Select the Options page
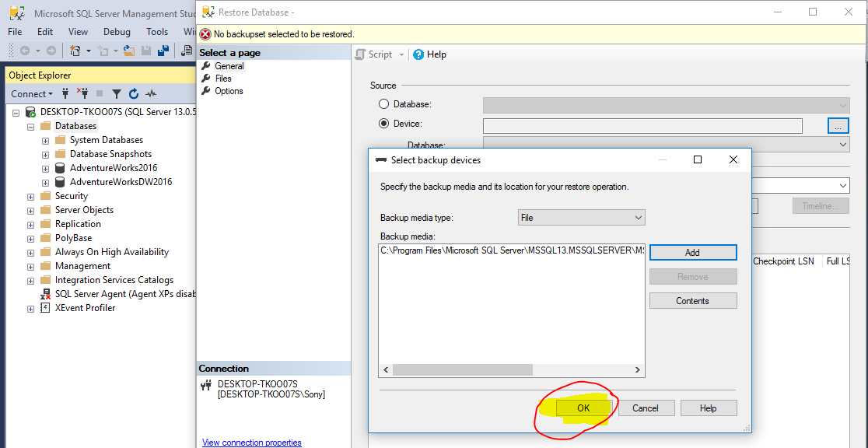The height and width of the screenshot is (448, 868). [x=229, y=91]
